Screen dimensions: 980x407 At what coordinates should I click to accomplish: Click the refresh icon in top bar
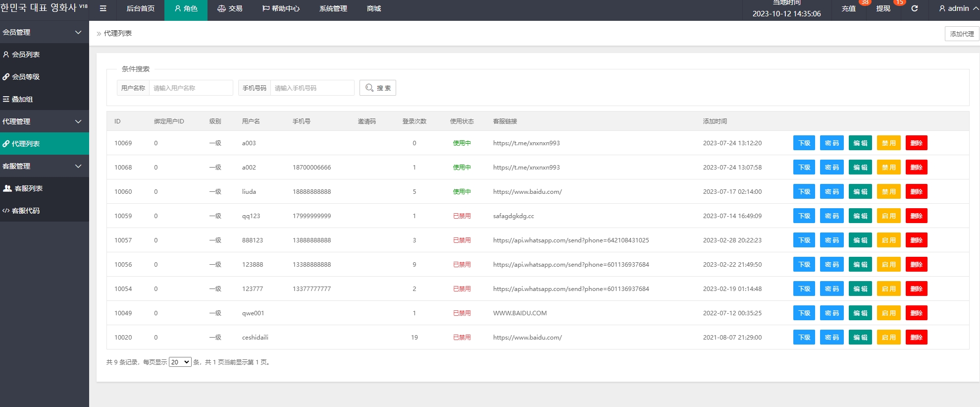point(915,8)
